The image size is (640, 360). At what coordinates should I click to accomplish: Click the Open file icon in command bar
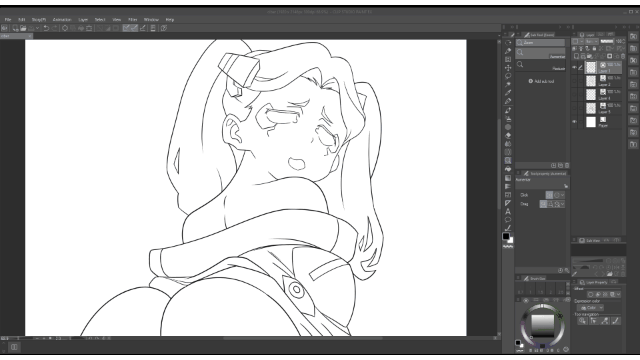[x=23, y=28]
